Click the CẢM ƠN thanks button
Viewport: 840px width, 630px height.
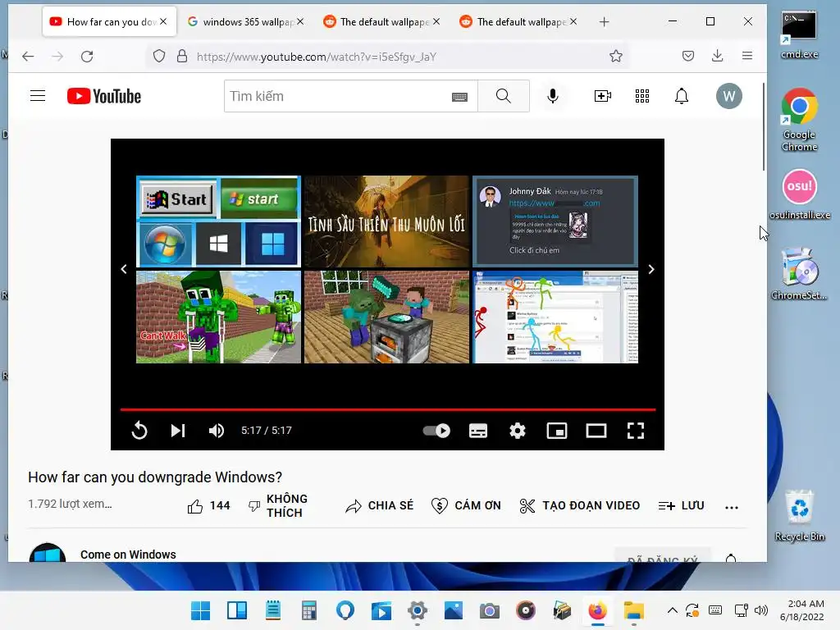click(x=466, y=505)
